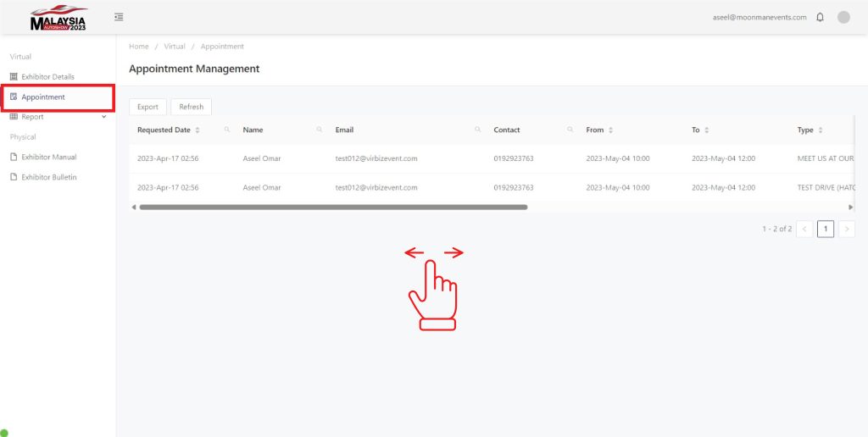
Task: Open Exhibitor Details in sidebar
Action: (47, 76)
